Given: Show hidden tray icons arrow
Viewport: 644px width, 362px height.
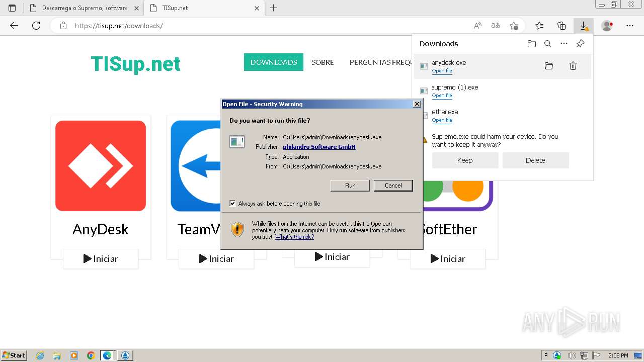Looking at the screenshot, I should click(546, 355).
